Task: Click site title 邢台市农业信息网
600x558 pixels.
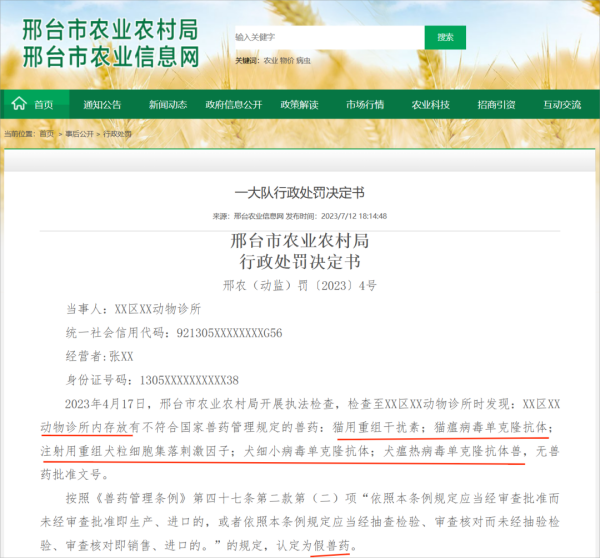Action: tap(111, 57)
